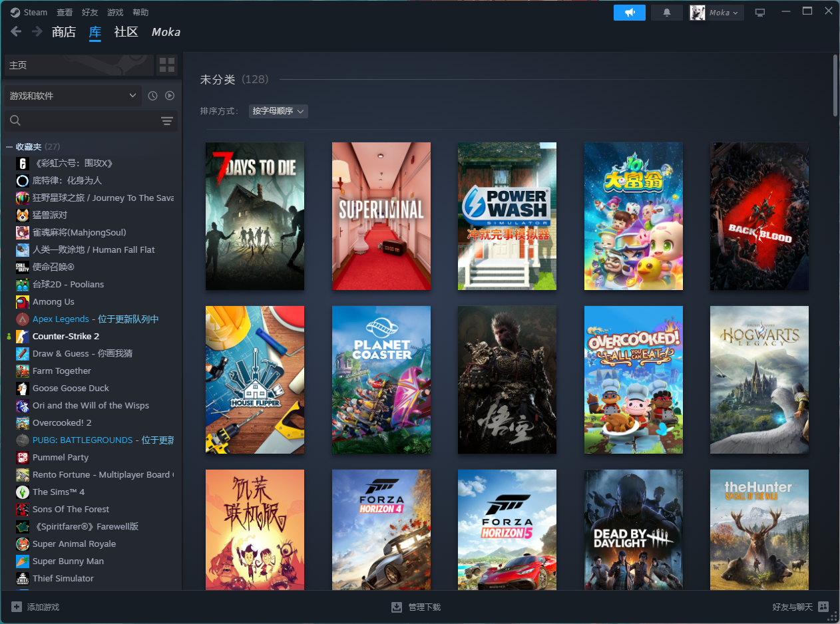Open the 按字母顺序 sort dropdown
The width and height of the screenshot is (840, 624).
tap(278, 111)
